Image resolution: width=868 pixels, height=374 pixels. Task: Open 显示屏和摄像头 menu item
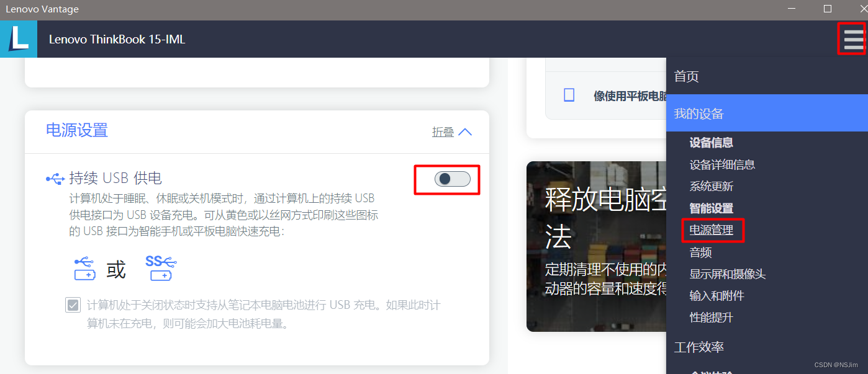tap(728, 274)
